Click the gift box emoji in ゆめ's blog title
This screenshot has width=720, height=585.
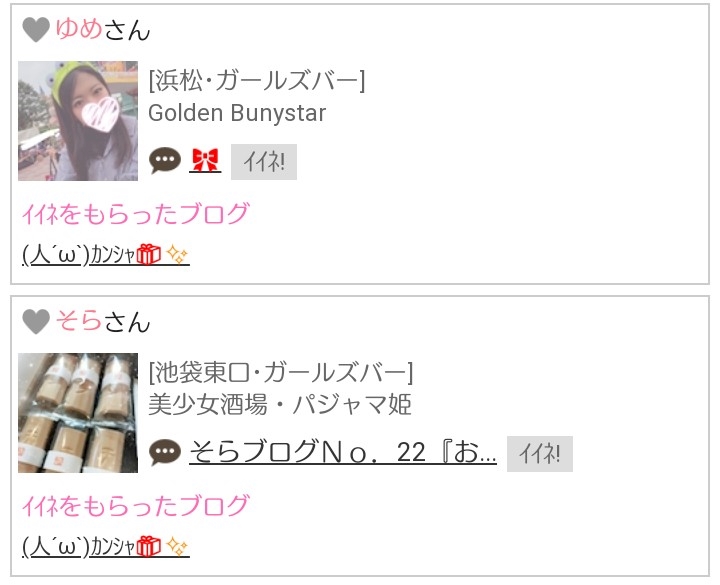click(x=149, y=254)
